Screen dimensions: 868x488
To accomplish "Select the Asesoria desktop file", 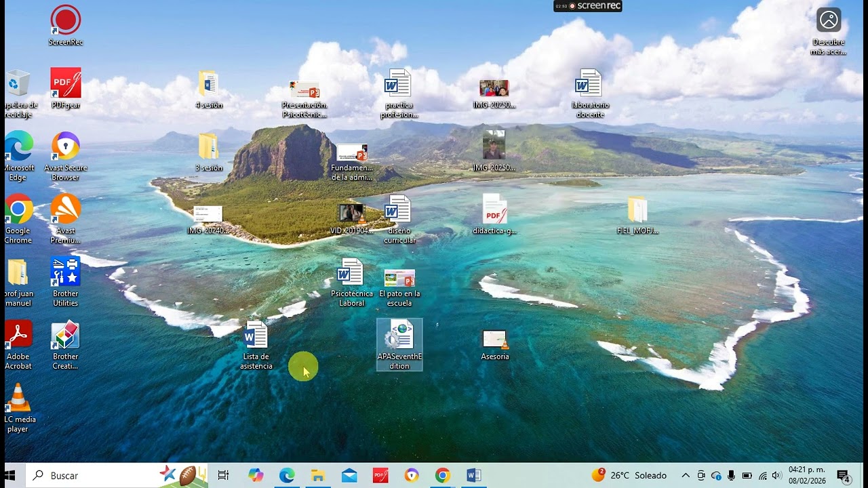I will 494,345.
